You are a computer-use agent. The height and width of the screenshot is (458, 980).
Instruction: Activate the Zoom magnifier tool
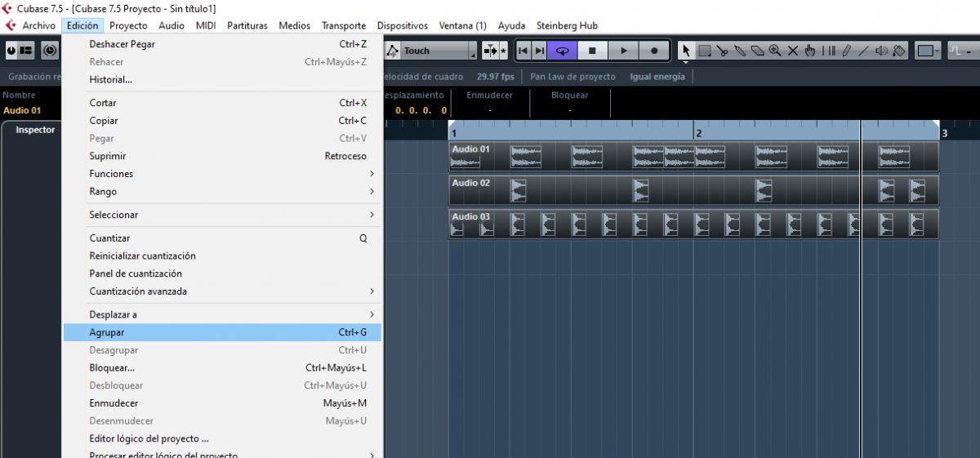[x=775, y=51]
